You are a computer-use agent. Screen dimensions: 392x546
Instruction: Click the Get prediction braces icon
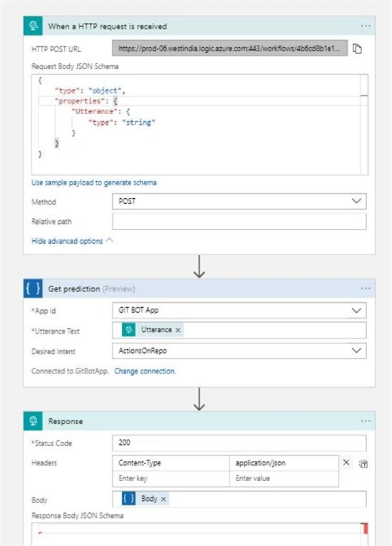pos(33,288)
